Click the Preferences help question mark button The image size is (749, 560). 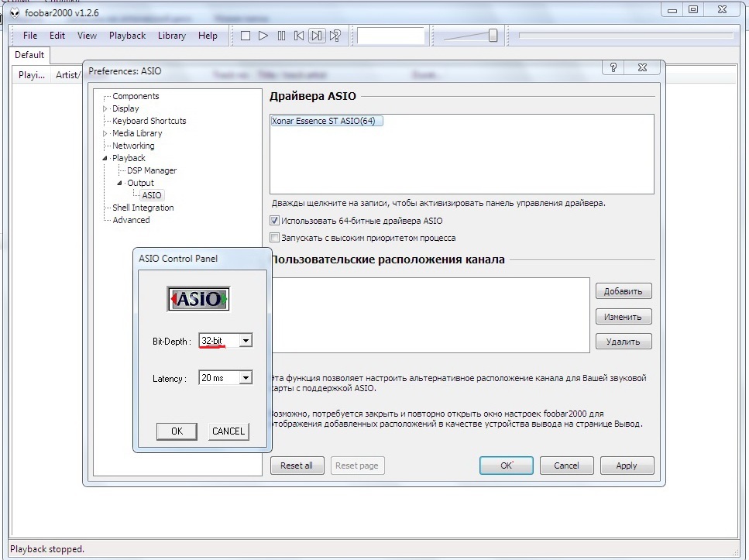pos(613,67)
